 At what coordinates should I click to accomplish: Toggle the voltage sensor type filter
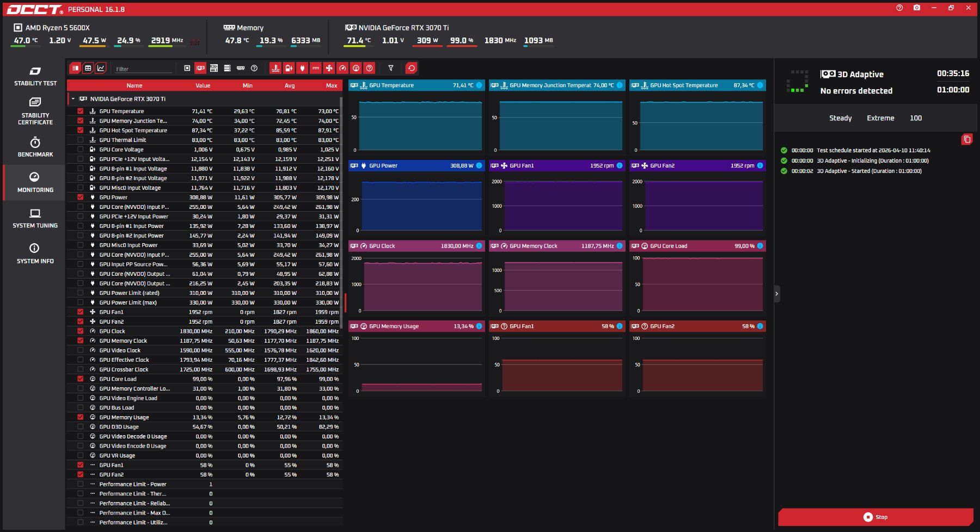coord(289,68)
